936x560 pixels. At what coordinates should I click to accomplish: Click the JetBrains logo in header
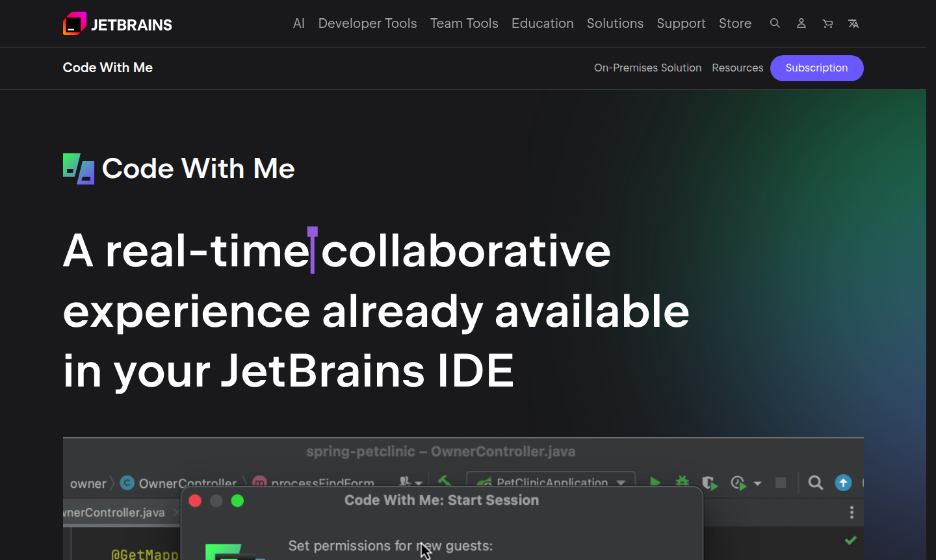click(x=117, y=24)
